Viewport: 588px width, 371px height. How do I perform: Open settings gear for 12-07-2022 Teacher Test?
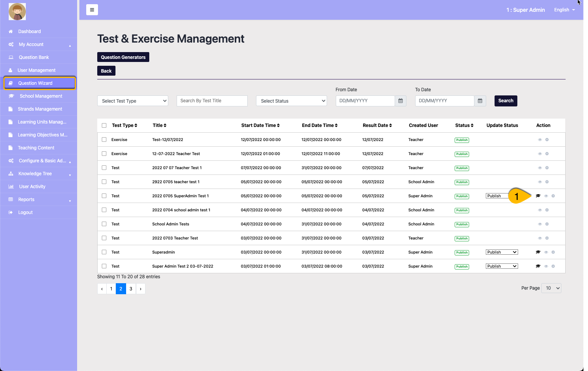coord(547,154)
